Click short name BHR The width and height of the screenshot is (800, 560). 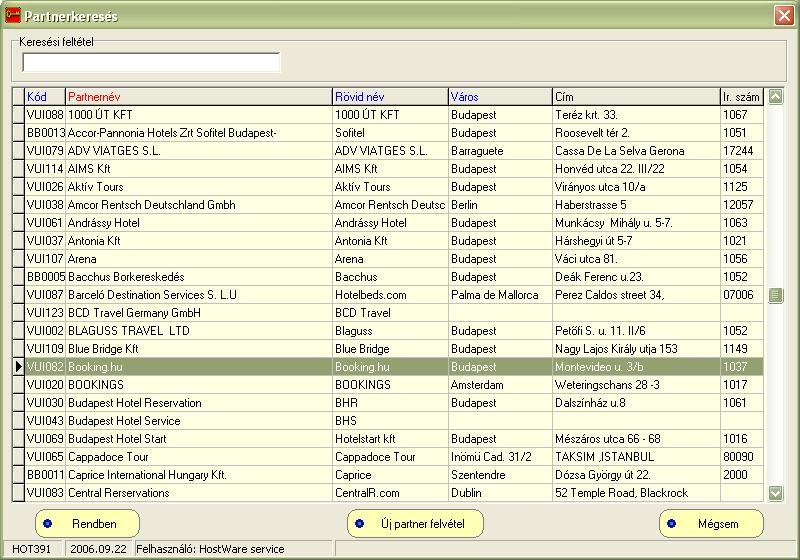[x=346, y=403]
